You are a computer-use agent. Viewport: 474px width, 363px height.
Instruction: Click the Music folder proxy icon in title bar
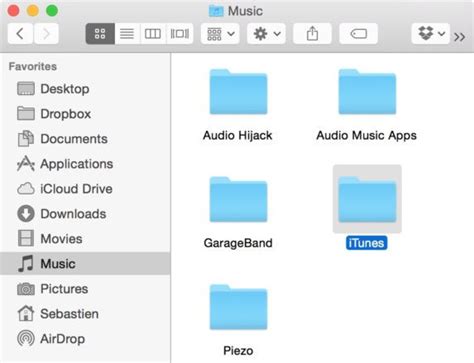[x=216, y=11]
